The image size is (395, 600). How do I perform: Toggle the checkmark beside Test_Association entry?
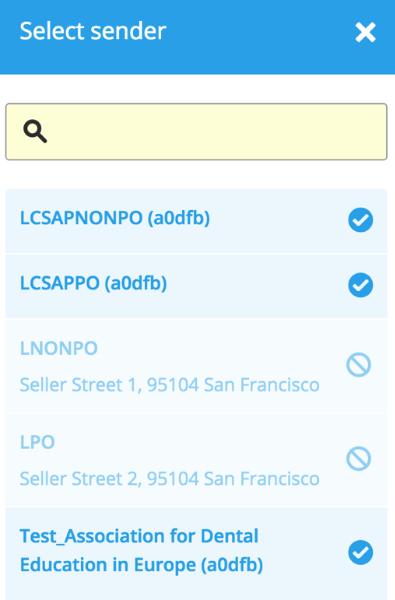361,553
